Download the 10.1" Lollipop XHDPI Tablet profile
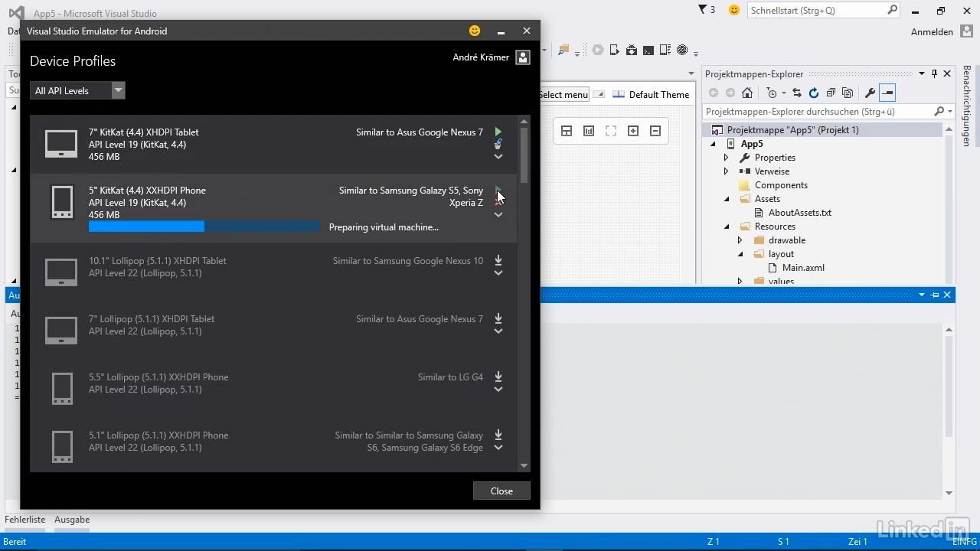Screen dimensions: 980x551 [498, 260]
